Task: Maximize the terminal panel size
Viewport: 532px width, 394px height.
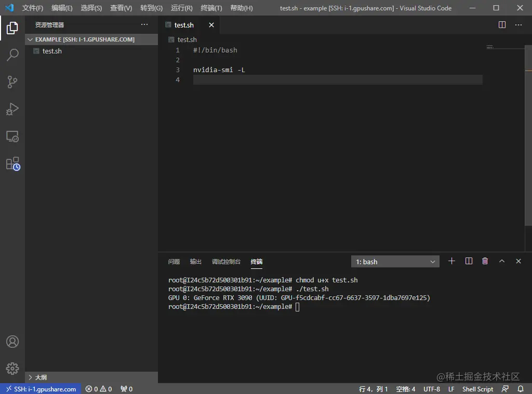Action: (501, 261)
